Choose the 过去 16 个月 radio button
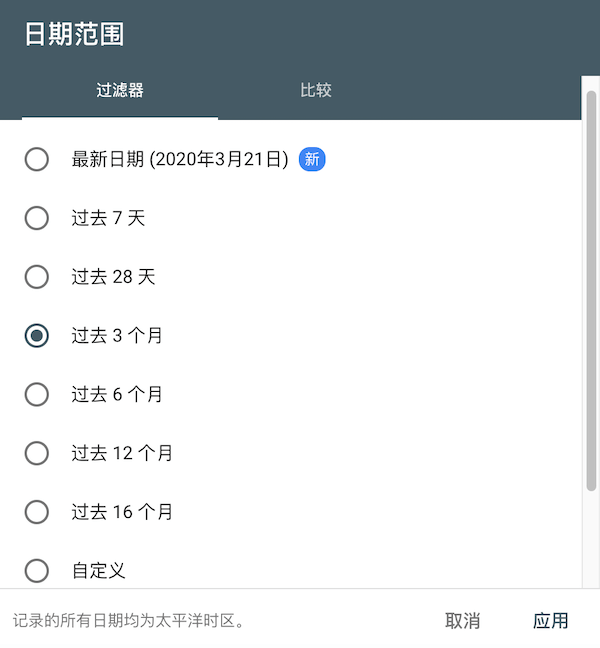The width and height of the screenshot is (600, 648). 37,512
